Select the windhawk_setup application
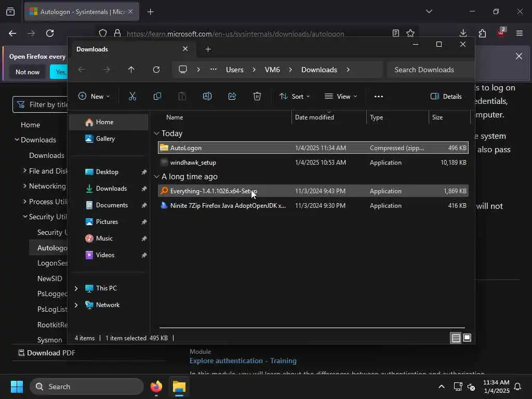The height and width of the screenshot is (399, 532). click(313, 163)
